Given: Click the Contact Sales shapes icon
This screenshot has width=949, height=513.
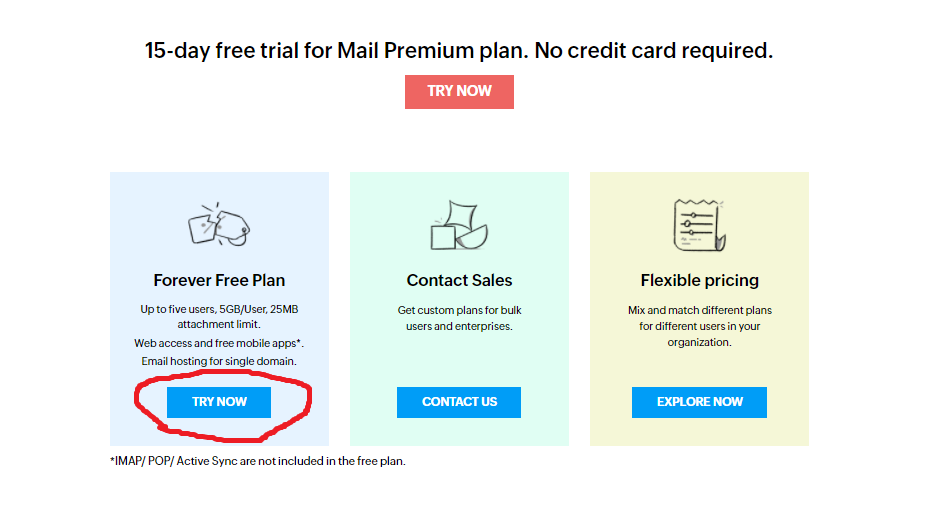Looking at the screenshot, I should [x=459, y=225].
